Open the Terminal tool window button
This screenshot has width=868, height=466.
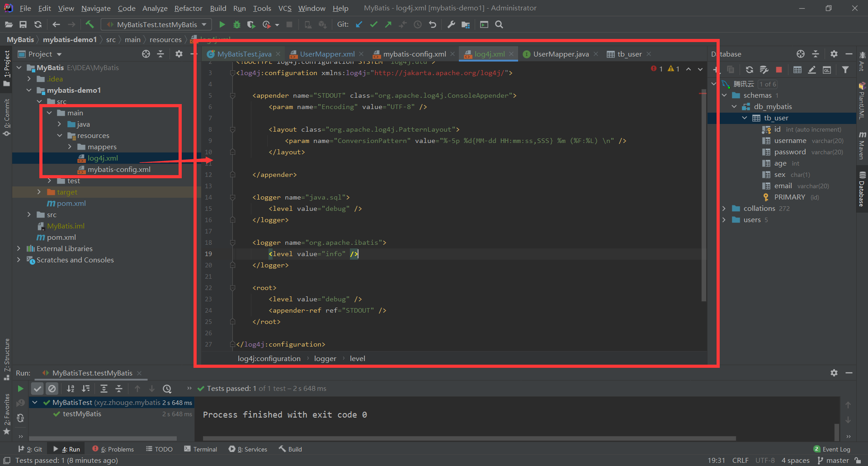(201, 449)
